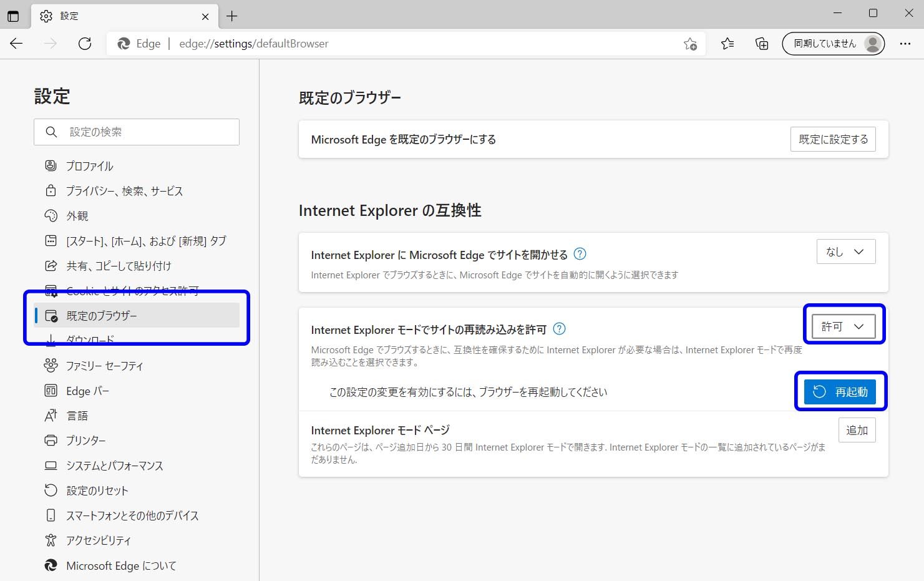Click the システムとパフォーマンス laptop icon

click(x=51, y=466)
